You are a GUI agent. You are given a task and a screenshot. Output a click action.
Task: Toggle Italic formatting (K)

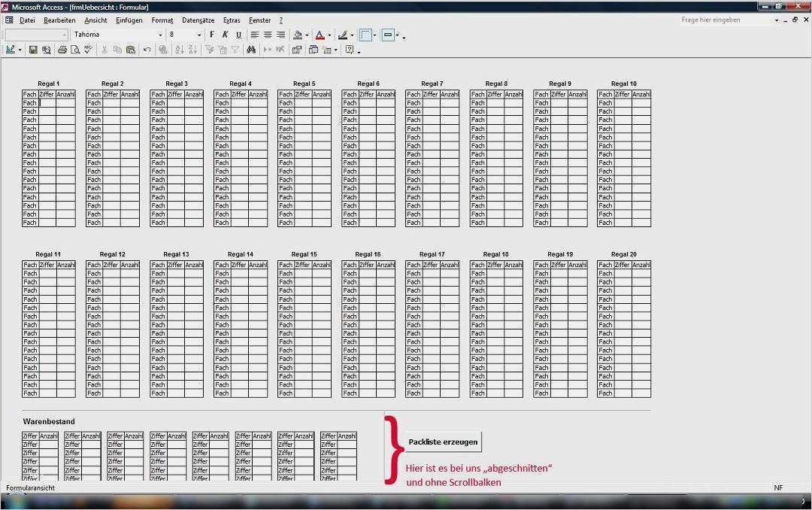click(x=225, y=35)
